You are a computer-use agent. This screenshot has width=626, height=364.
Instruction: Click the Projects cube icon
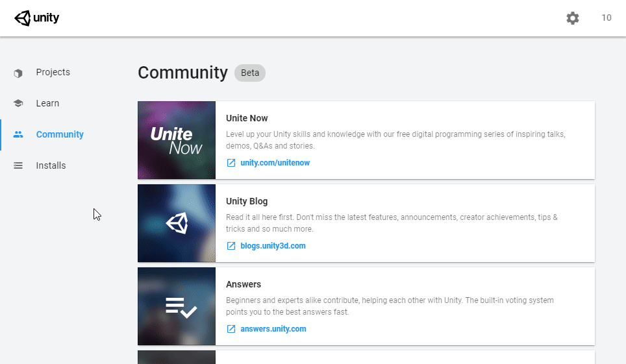18,73
